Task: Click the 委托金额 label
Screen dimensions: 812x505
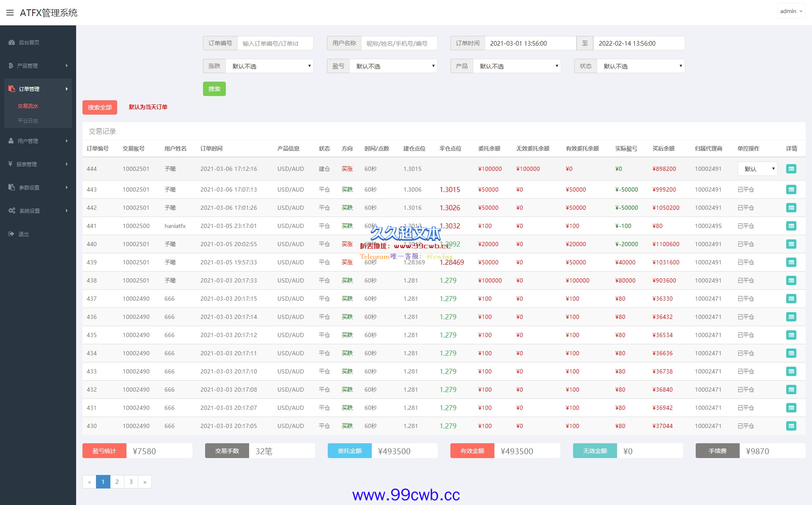Action: (x=350, y=451)
